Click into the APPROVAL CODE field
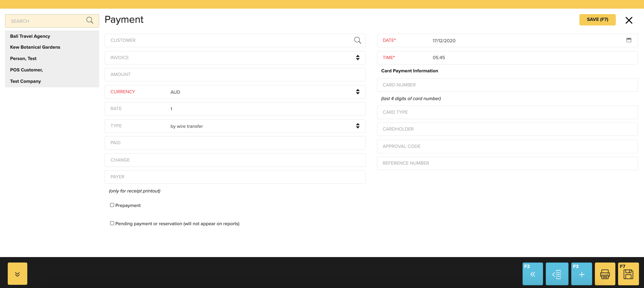 [x=507, y=147]
